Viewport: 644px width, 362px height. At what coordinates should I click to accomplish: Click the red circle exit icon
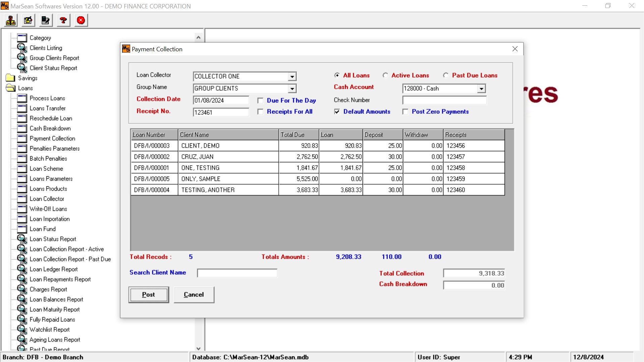81,20
